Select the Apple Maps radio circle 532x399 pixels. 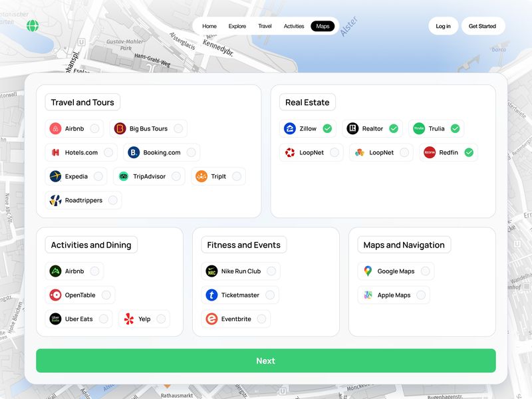click(x=421, y=295)
